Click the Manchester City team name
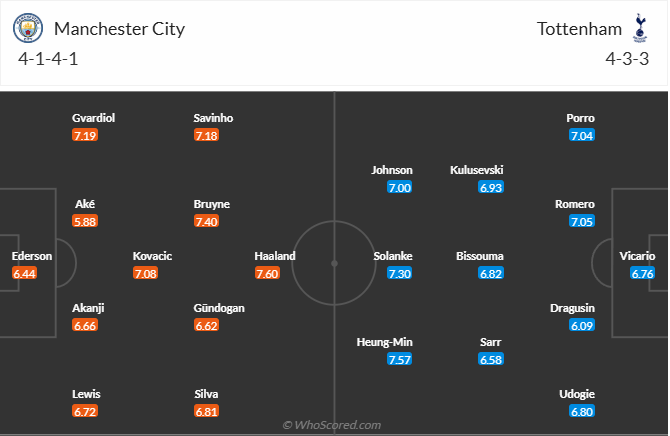This screenshot has height=436, width=670. coord(120,28)
